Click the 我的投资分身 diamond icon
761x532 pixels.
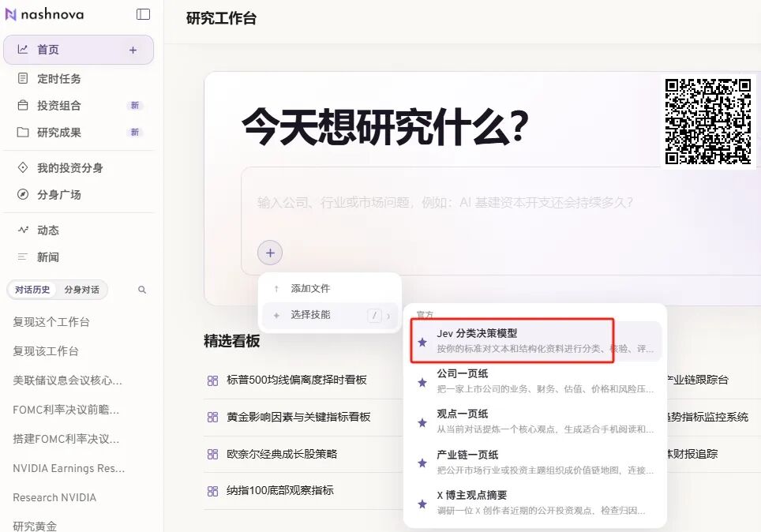(23, 167)
